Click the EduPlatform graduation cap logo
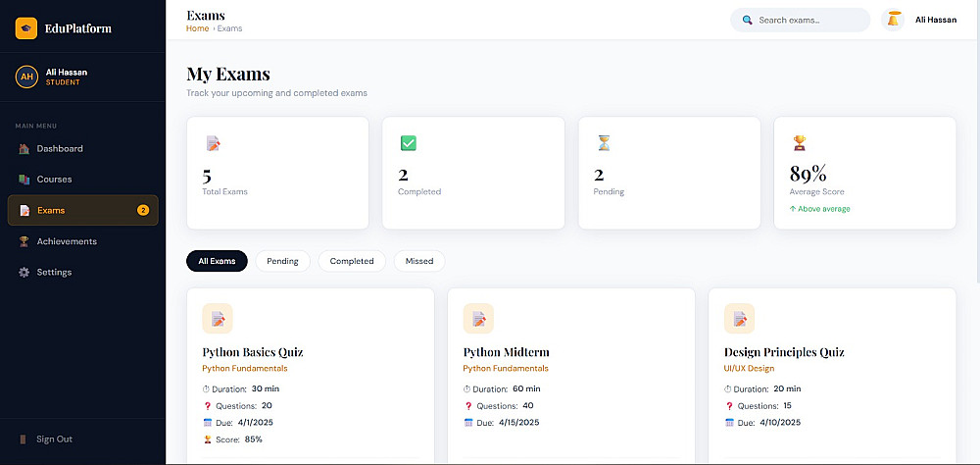The image size is (980, 465). [26, 28]
